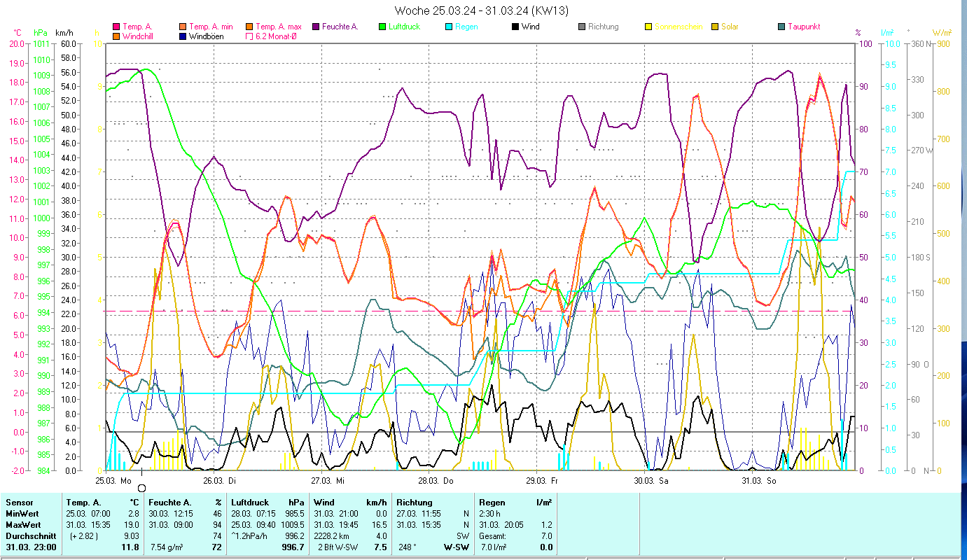Screen dimensions: 967x560
Task: Click the black Wind legend swatch
Action: (515, 27)
